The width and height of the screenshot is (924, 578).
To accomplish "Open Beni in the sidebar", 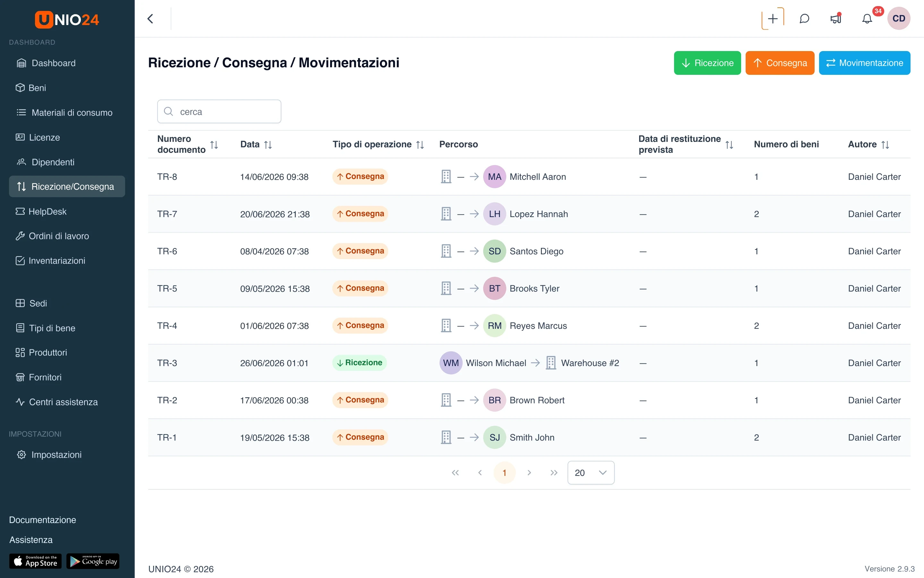I will [x=67, y=88].
